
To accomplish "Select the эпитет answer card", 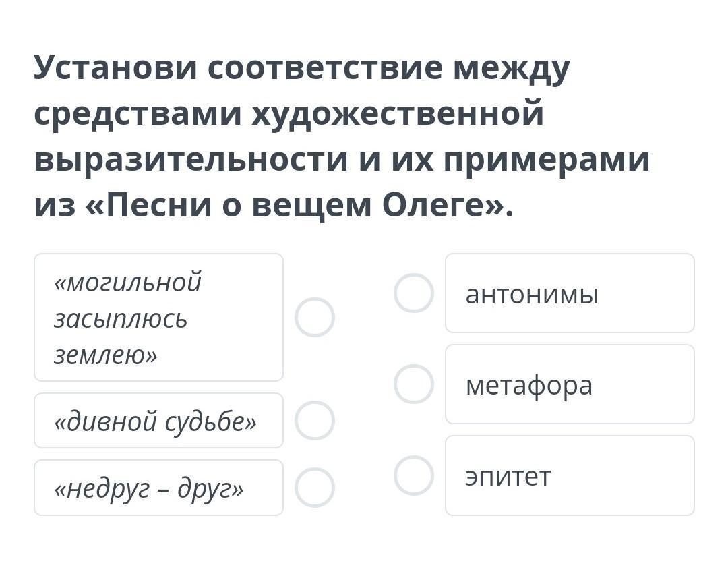I will click(x=570, y=475).
